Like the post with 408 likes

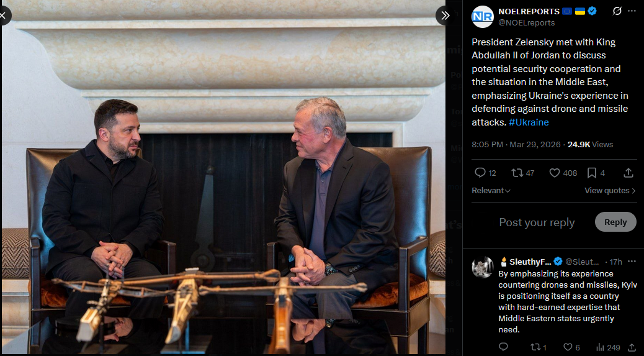click(x=555, y=173)
